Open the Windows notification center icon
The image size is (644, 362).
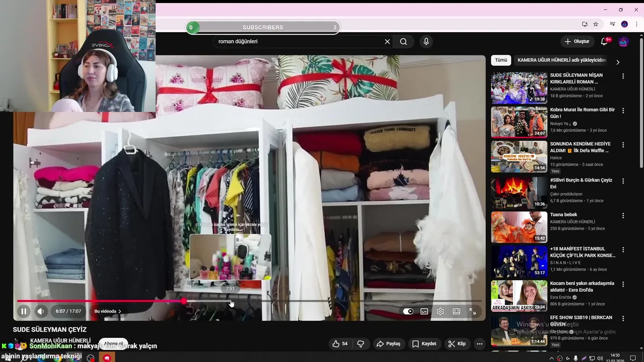point(633,358)
